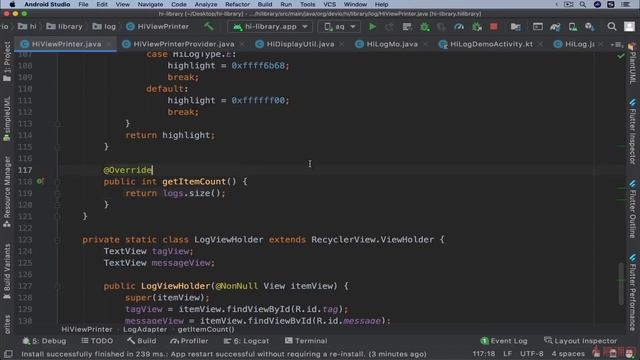Viewport: 640px width, 360px height.
Task: Click the Apple menu logo
Action: click(x=12, y=4)
